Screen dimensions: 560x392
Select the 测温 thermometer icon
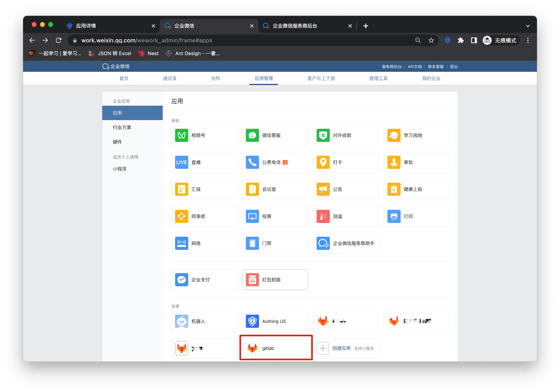tap(323, 216)
